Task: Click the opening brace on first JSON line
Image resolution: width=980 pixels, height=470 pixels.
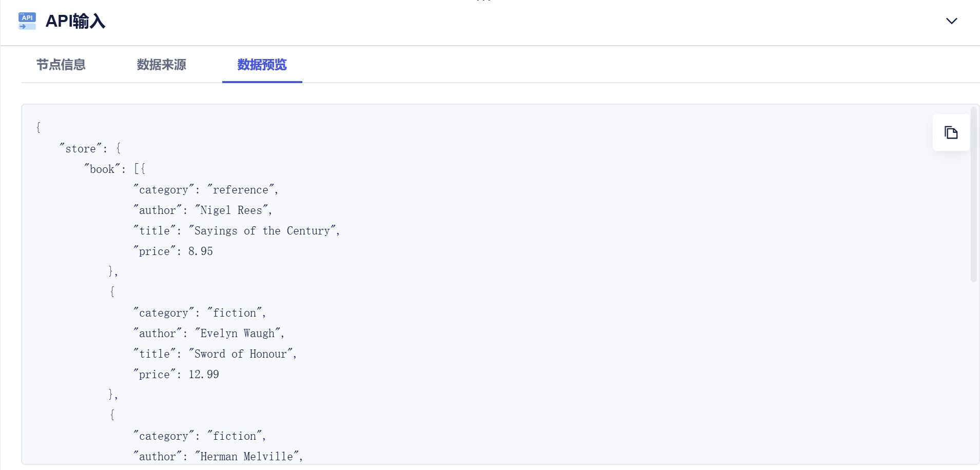Action: tap(39, 127)
